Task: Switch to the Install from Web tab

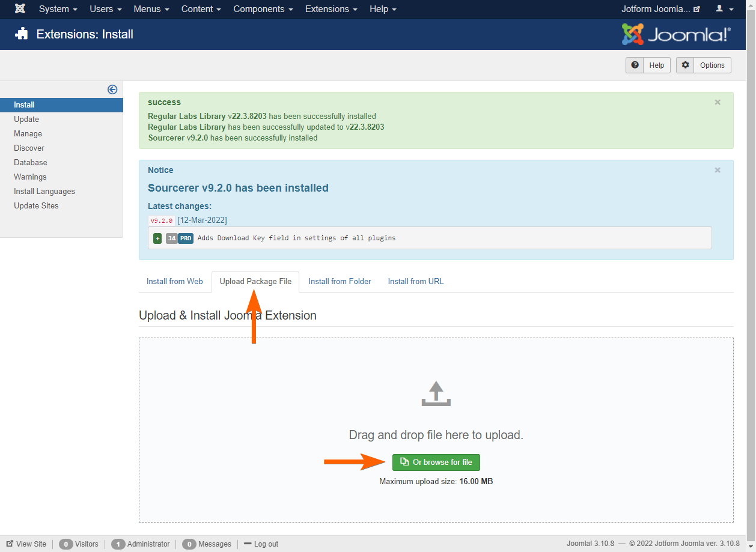Action: pos(174,281)
